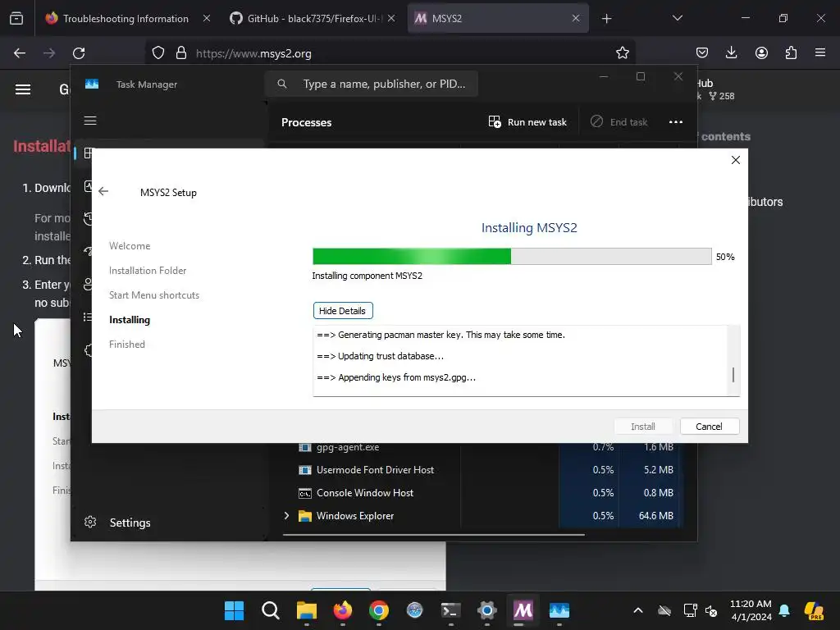Close the GitHub browser tab

[391, 18]
